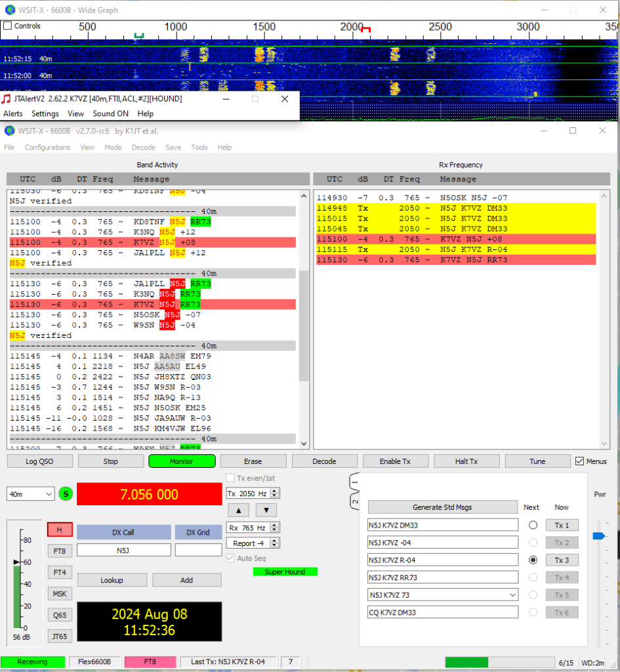The width and height of the screenshot is (620, 672).
Task: Click the green S split indicator
Action: (66, 493)
